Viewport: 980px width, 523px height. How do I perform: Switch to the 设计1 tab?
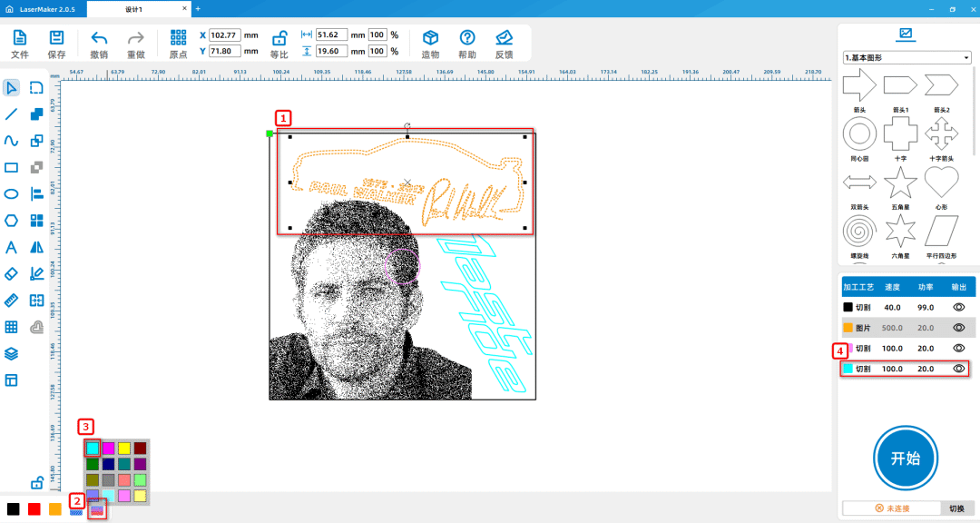(x=133, y=8)
